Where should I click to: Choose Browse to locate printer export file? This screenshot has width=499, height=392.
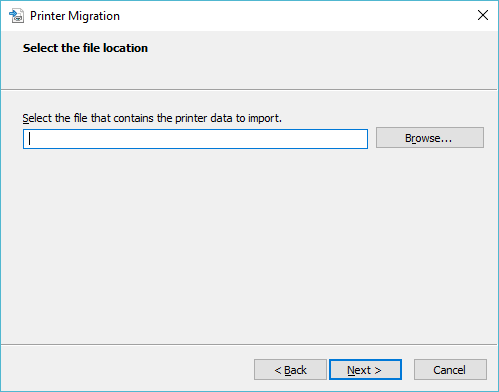point(430,138)
